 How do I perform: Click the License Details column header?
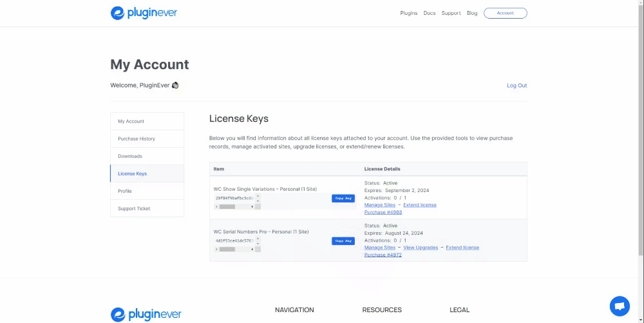tap(383, 169)
